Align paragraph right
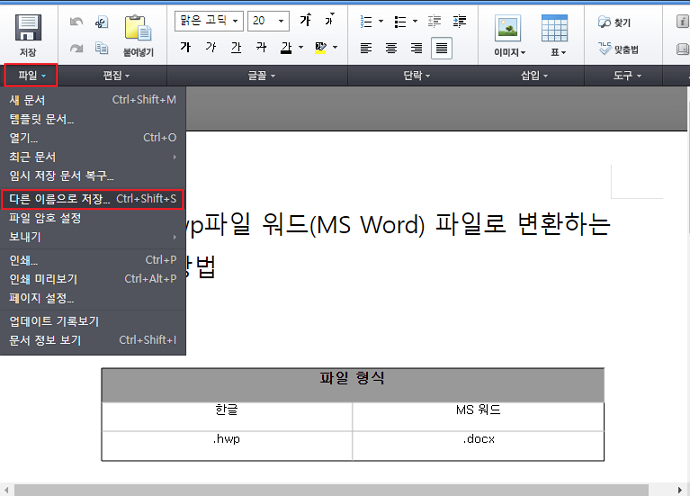Image resolution: width=690 pixels, height=496 pixels. point(416,48)
